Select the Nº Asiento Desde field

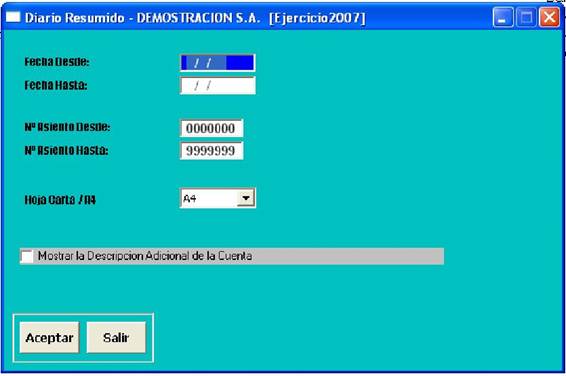(212, 128)
